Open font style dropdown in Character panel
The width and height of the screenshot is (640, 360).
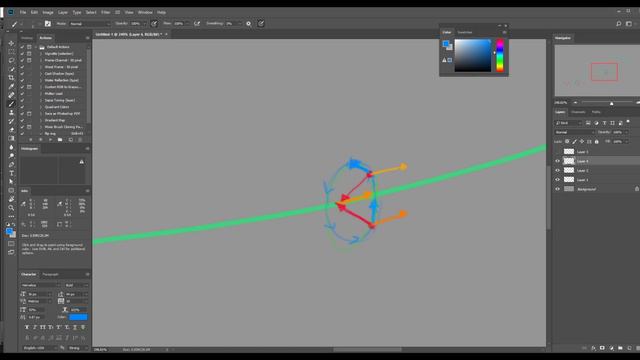coord(76,285)
